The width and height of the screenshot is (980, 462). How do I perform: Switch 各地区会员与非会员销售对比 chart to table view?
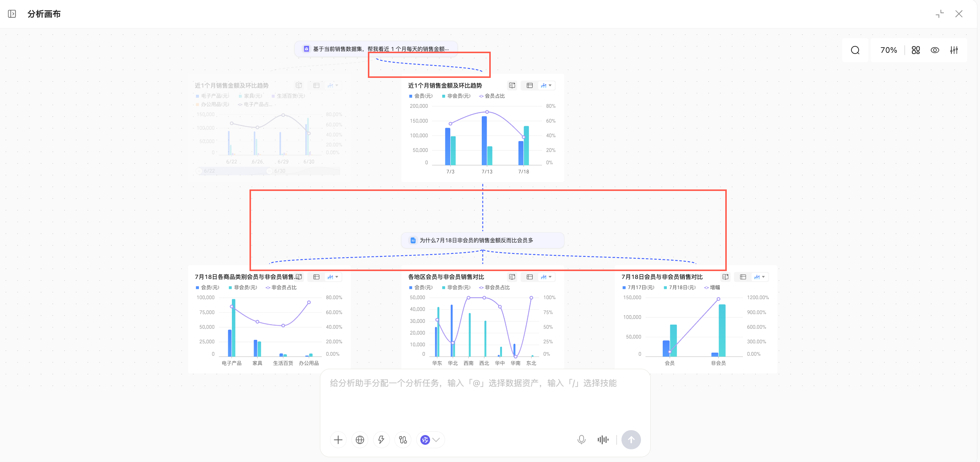coord(529,277)
